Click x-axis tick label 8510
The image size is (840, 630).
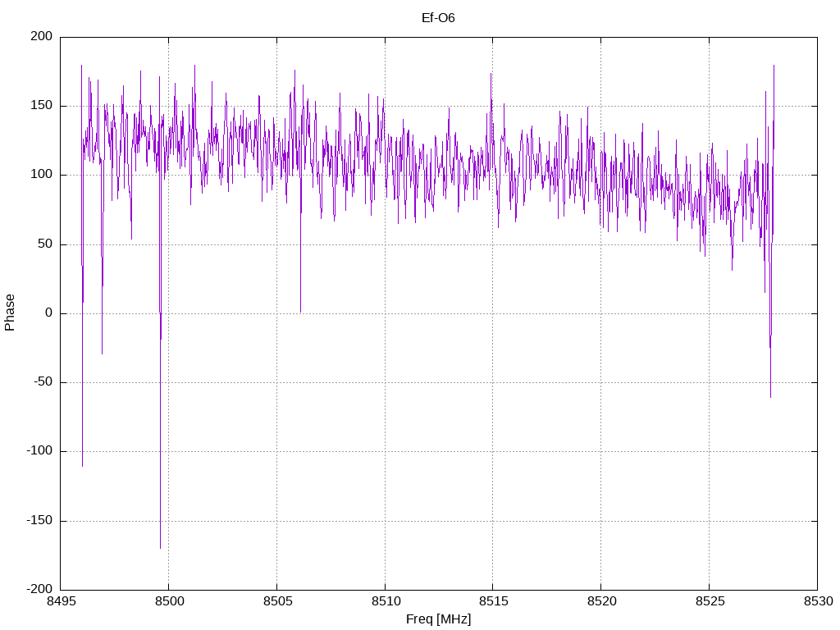tap(386, 601)
